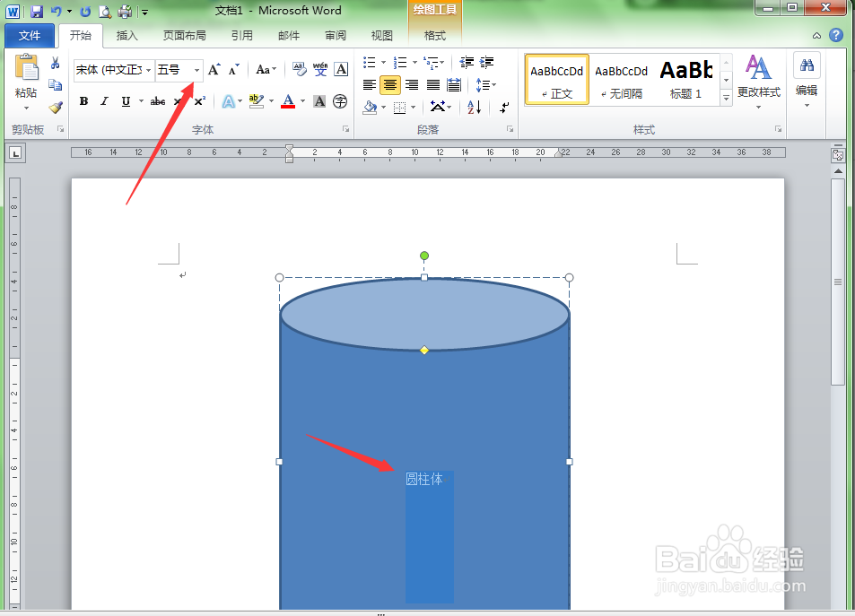Switch to the 格式 Format tab
Image resolution: width=855 pixels, height=616 pixels.
pyautogui.click(x=434, y=36)
